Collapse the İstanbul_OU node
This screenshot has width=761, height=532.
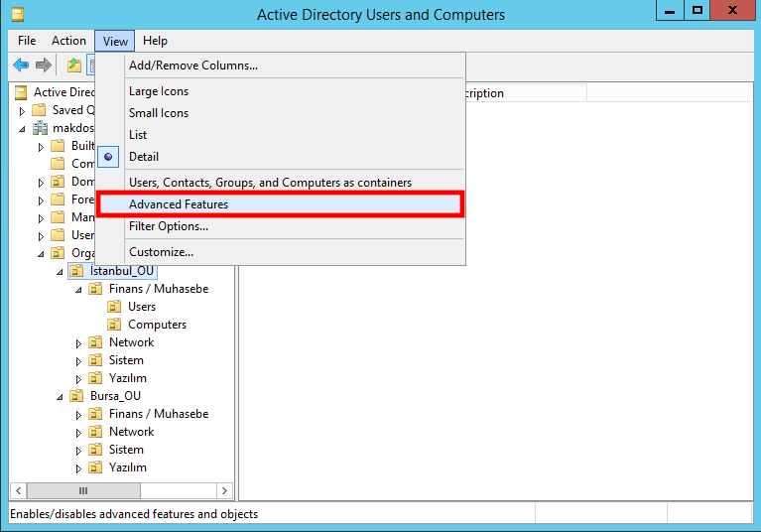click(60, 272)
